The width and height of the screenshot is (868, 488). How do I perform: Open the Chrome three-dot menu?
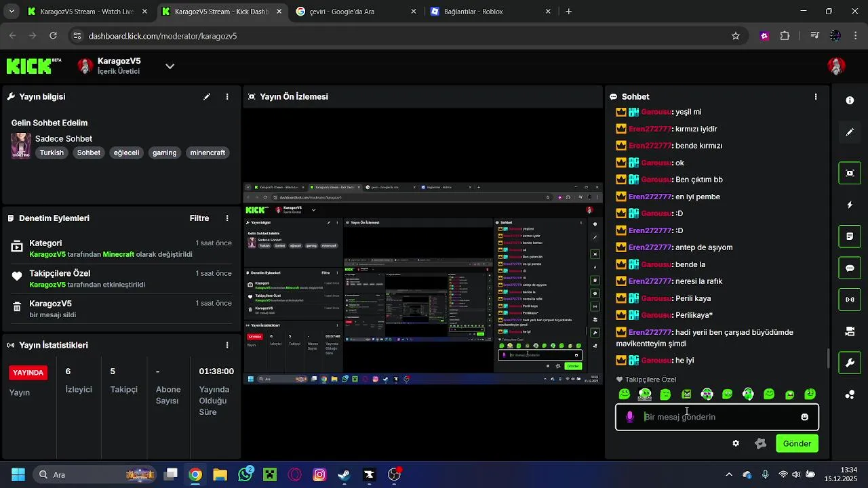pos(855,36)
